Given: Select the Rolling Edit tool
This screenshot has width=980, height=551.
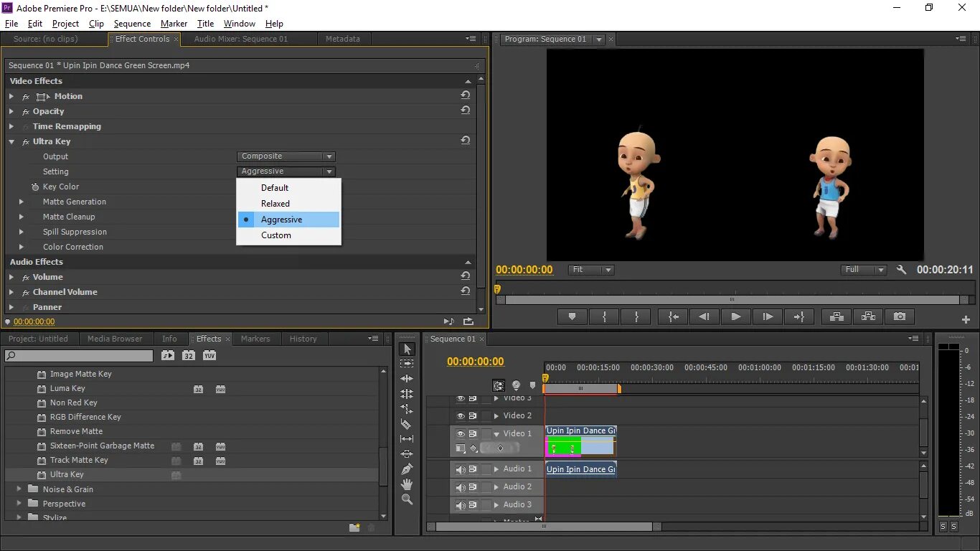Looking at the screenshot, I should click(x=407, y=394).
